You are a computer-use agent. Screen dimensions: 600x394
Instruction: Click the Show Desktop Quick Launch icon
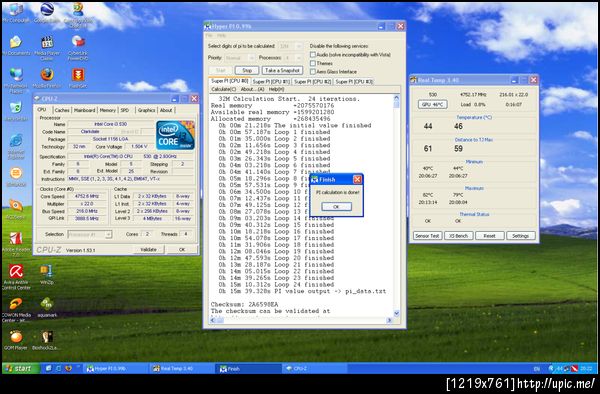49,368
